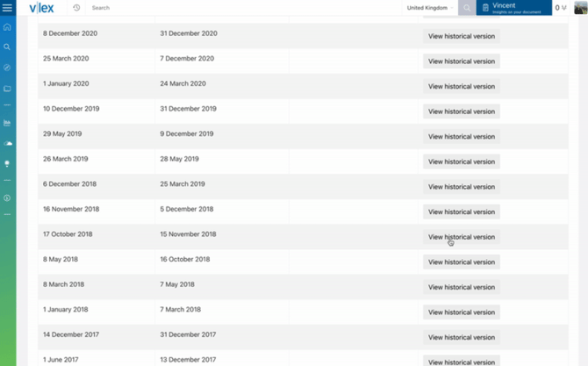Viewport: 588px width, 366px height.
Task: Select end date 5 December 2018
Action: click(187, 209)
